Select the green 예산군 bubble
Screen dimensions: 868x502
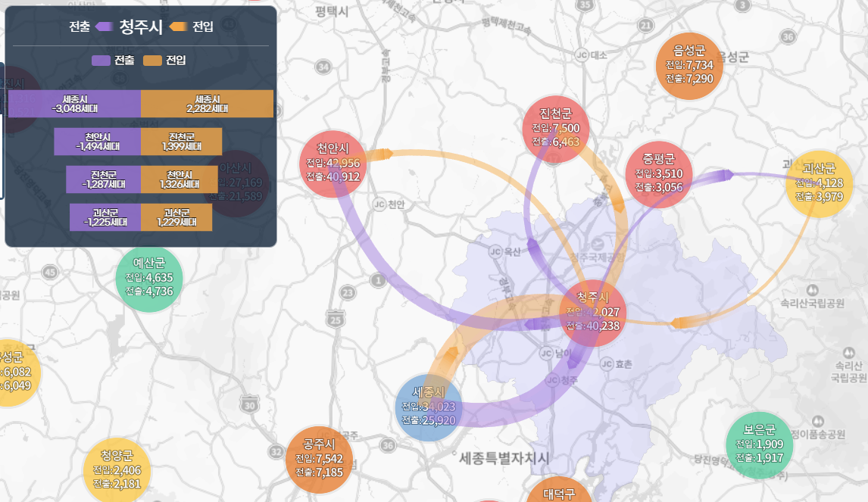[149, 279]
